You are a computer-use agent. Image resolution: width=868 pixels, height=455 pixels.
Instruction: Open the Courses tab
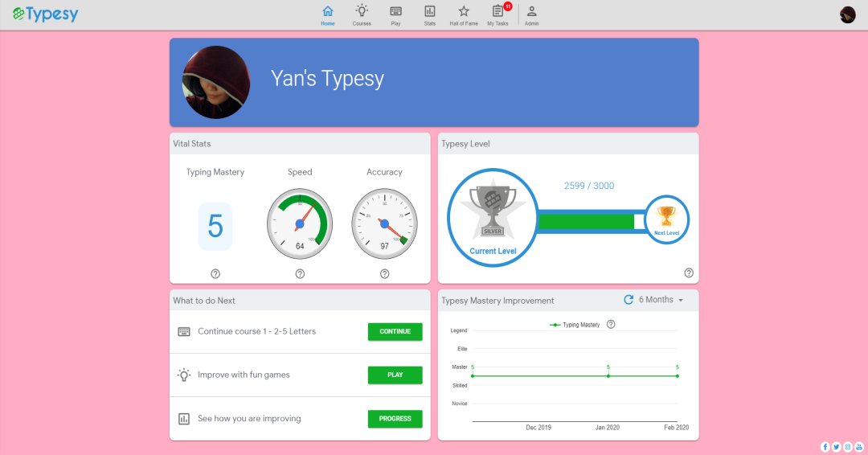pos(362,15)
